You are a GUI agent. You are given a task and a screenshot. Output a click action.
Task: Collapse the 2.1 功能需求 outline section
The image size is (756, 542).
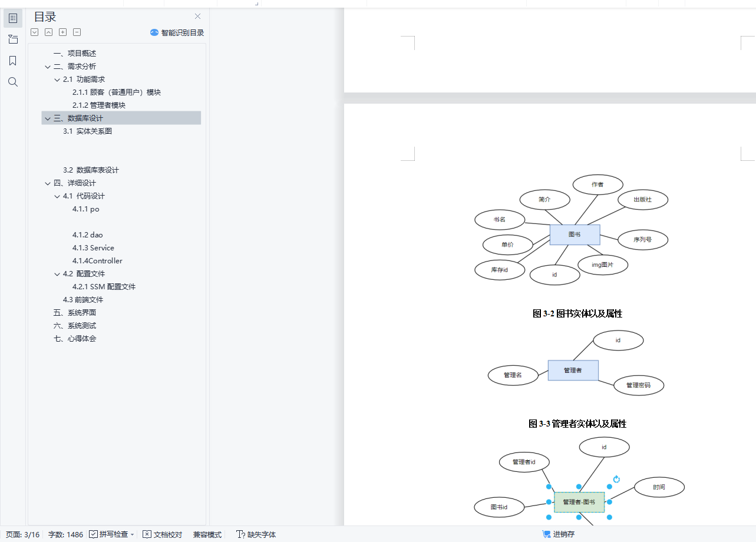[57, 80]
